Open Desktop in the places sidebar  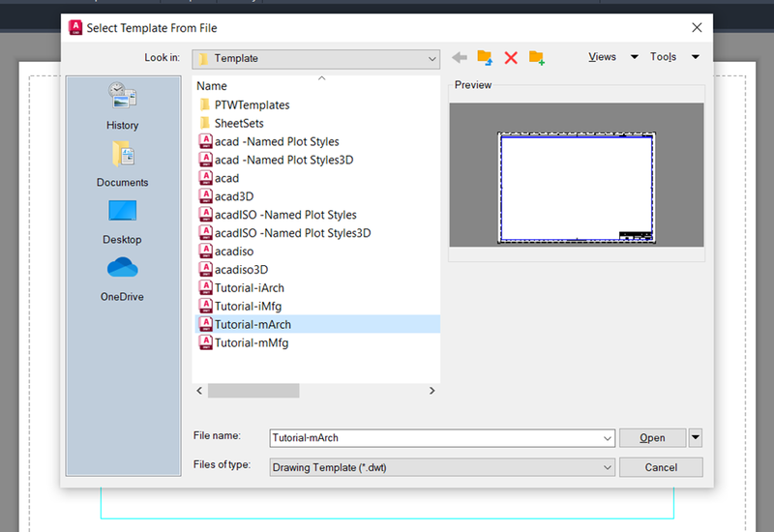point(123,222)
